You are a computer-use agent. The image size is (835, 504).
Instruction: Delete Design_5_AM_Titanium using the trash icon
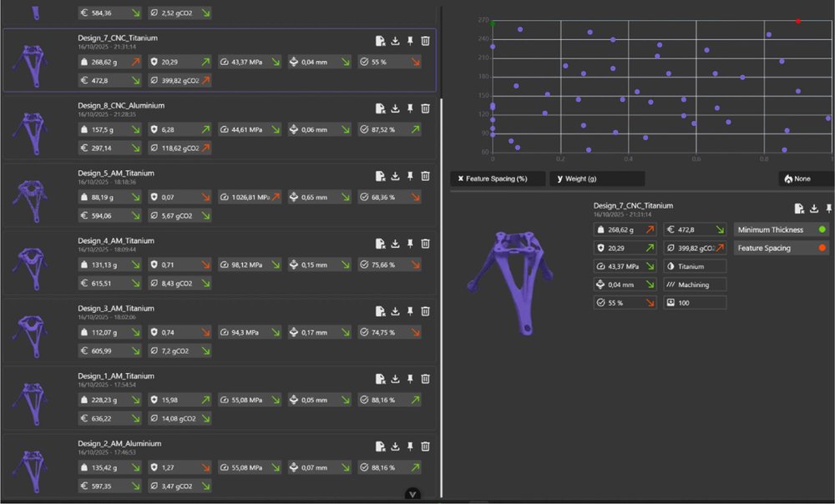click(425, 175)
